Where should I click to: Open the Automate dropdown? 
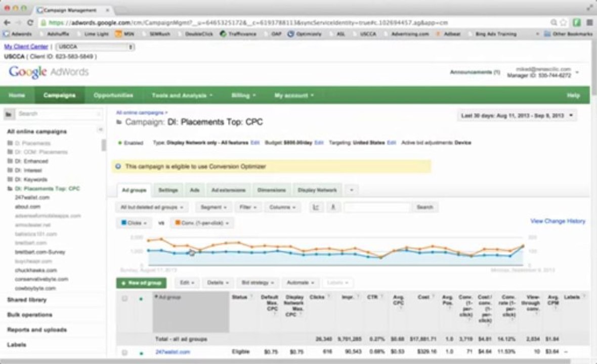(x=301, y=283)
